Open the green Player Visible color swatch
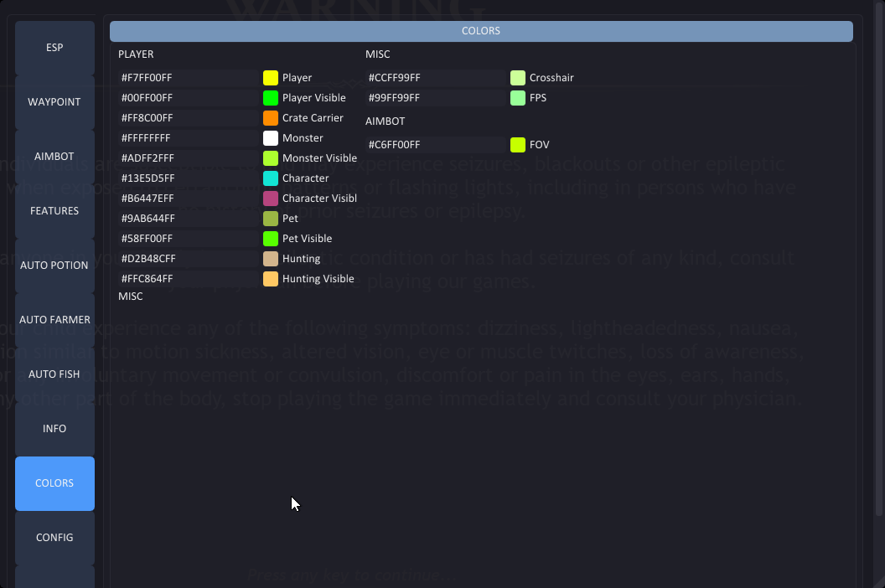Viewport: 885px width, 588px height. 271,98
